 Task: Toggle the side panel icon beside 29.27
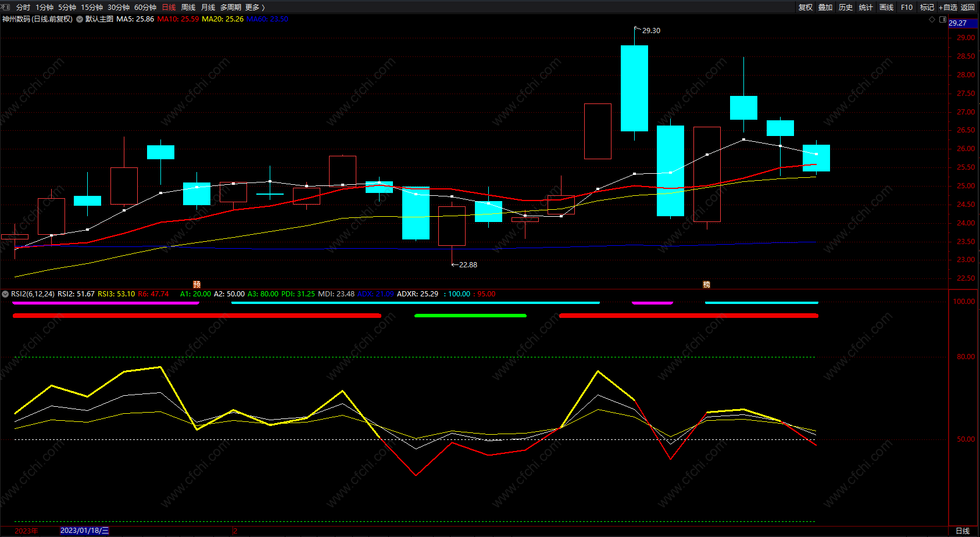click(943, 19)
